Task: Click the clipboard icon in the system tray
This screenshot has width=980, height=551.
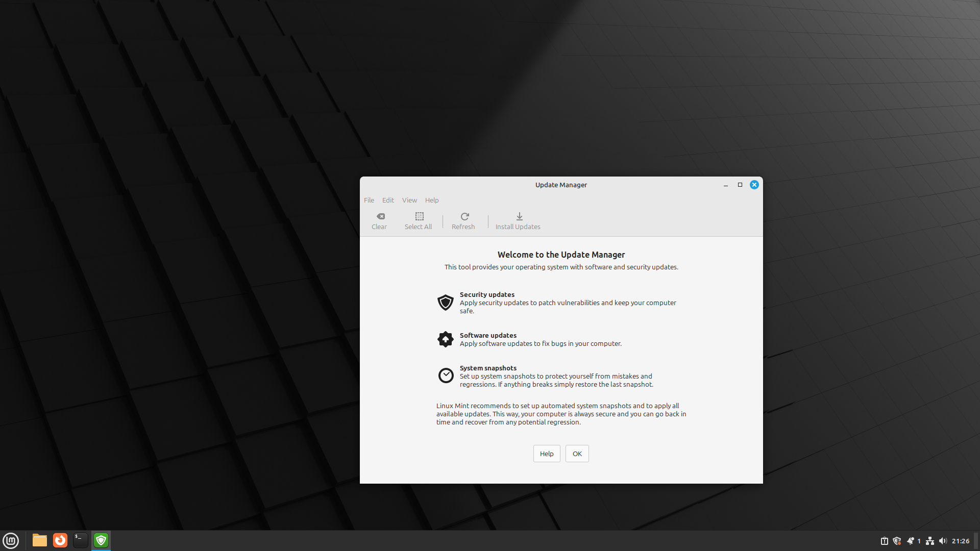Action: pos(885,541)
